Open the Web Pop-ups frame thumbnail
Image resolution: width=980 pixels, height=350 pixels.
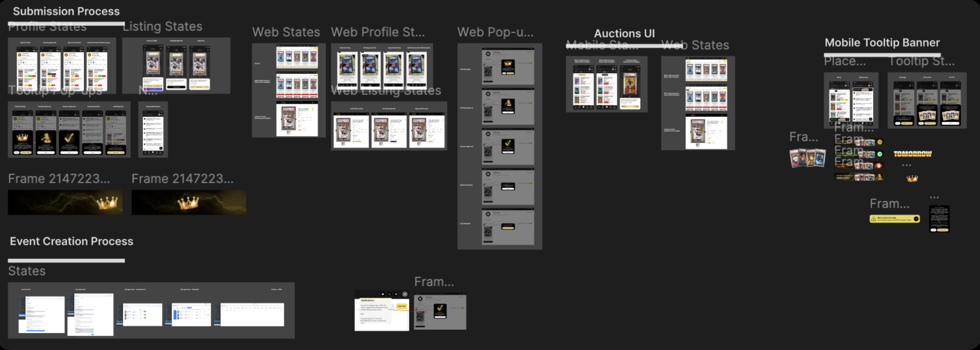click(x=500, y=146)
